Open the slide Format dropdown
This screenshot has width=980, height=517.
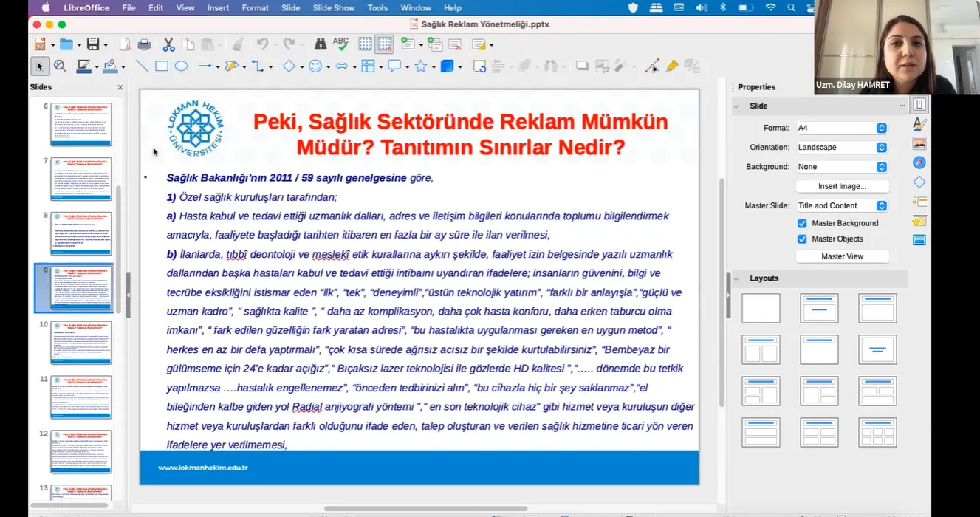click(840, 128)
